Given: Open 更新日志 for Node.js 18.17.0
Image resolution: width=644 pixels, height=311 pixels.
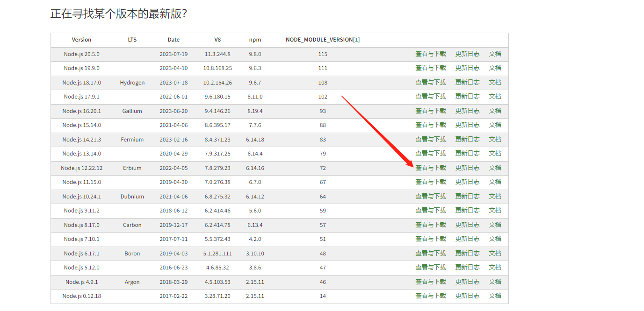Looking at the screenshot, I should pos(467,82).
